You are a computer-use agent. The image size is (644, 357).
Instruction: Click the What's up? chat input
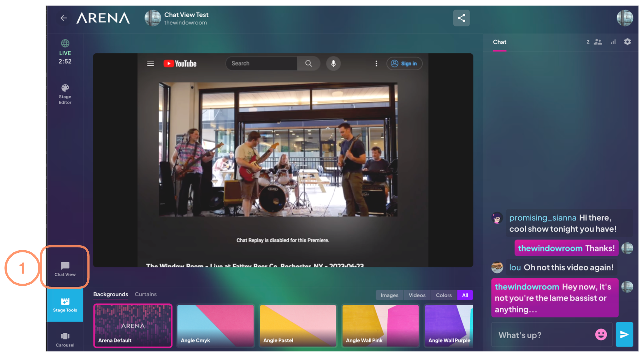[x=542, y=335]
